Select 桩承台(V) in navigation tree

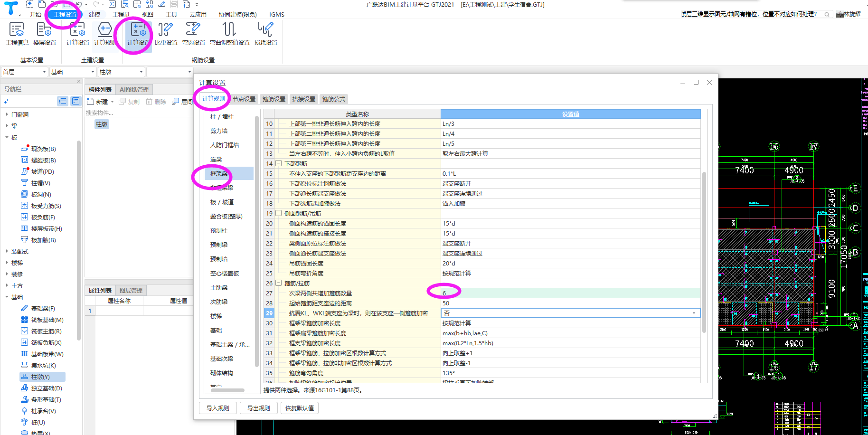[38, 411]
